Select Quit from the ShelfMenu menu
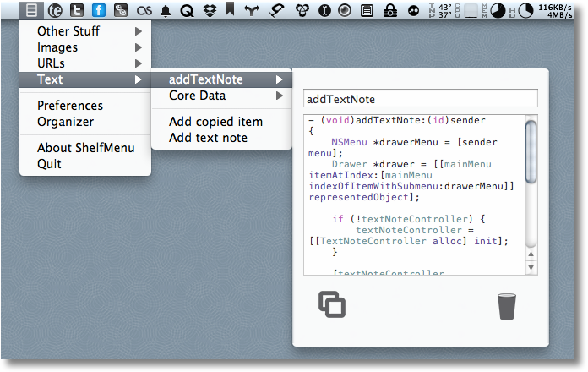This screenshot has height=372, width=588. 49,164
